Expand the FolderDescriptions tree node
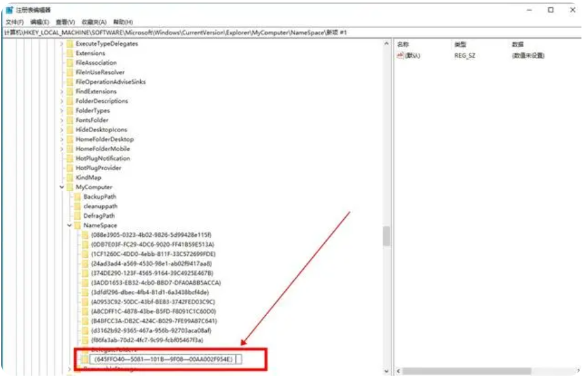588x377 pixels. coord(62,101)
